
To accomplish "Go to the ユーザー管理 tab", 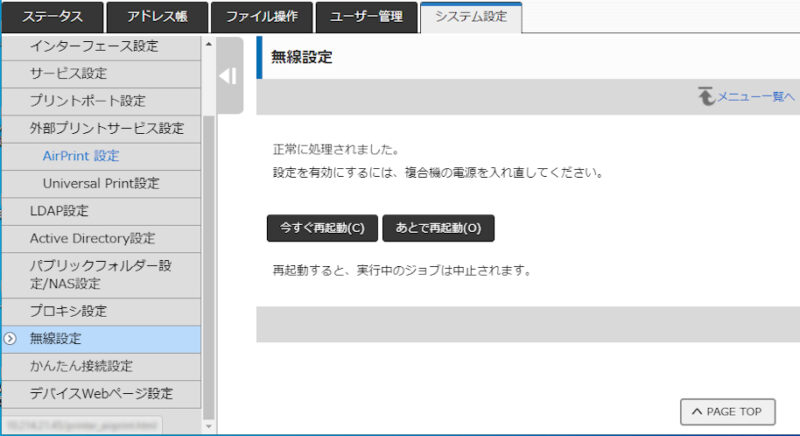I will [x=367, y=17].
